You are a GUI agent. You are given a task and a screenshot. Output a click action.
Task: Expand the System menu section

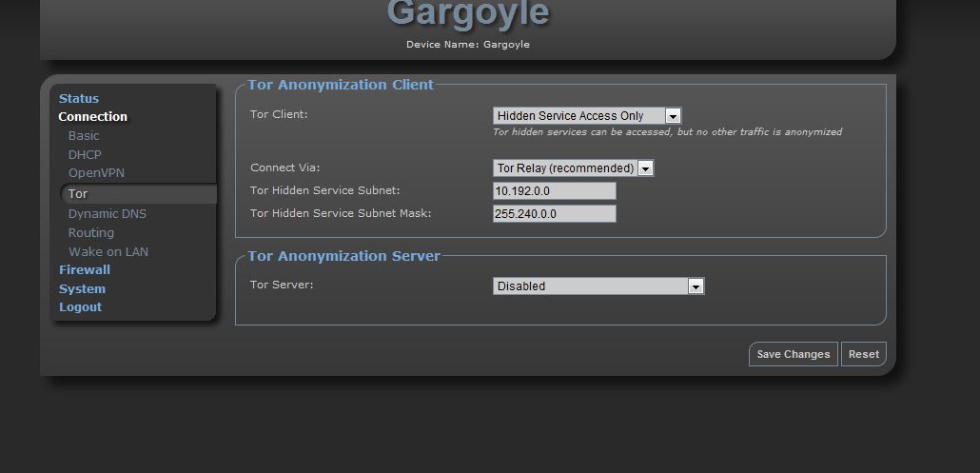pos(82,288)
